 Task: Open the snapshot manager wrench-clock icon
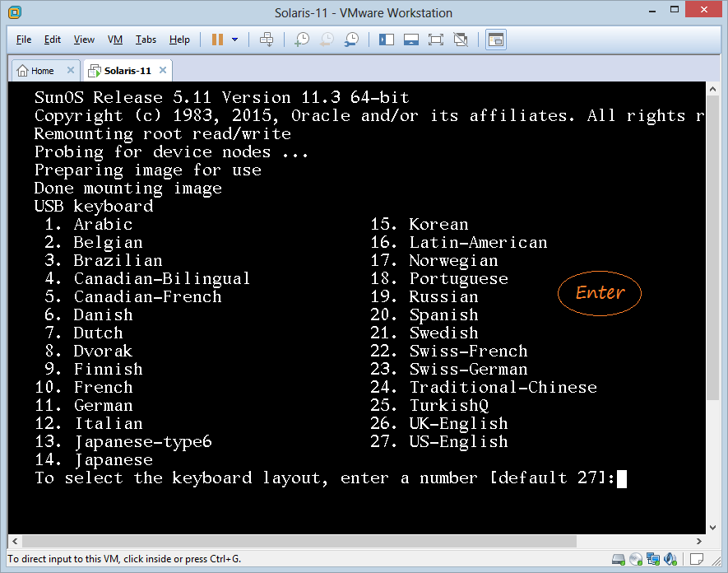(351, 40)
